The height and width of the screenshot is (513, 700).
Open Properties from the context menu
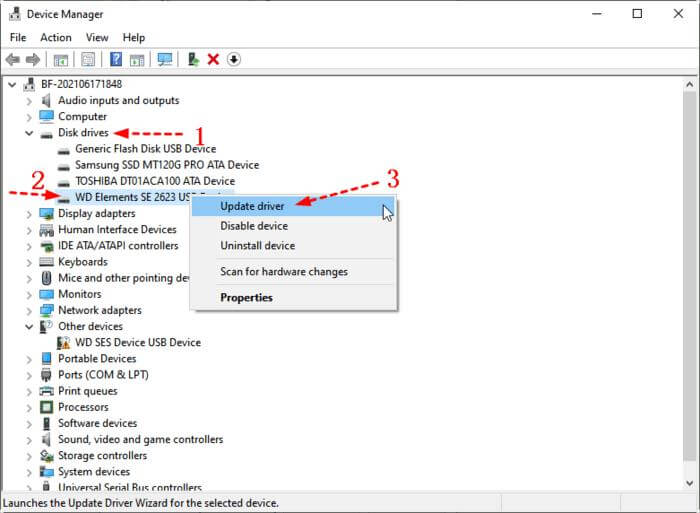(246, 297)
